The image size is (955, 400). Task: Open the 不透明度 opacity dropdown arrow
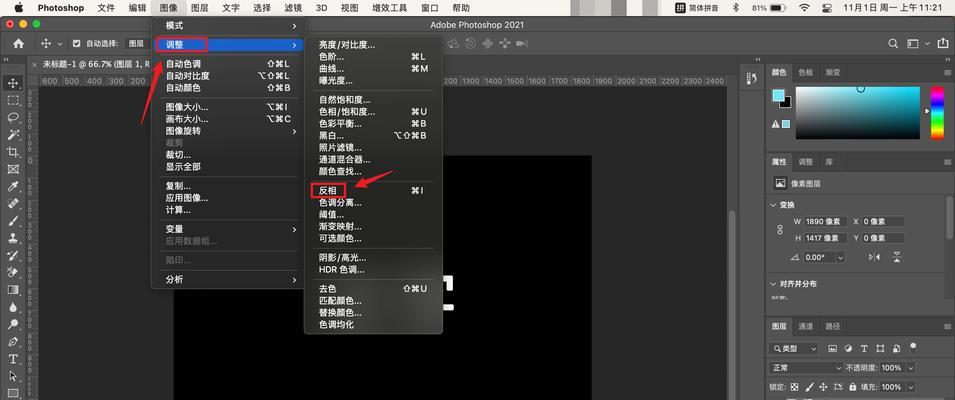(x=911, y=368)
